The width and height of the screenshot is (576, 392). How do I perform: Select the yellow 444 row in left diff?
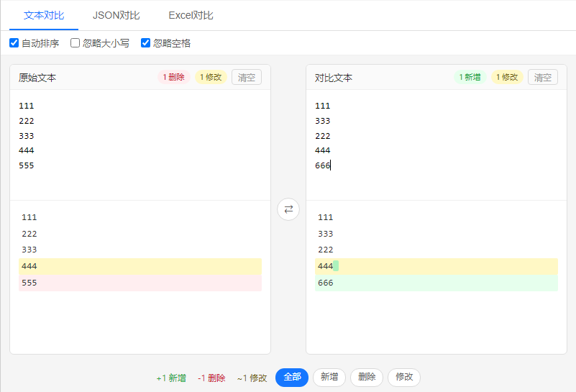pos(140,266)
